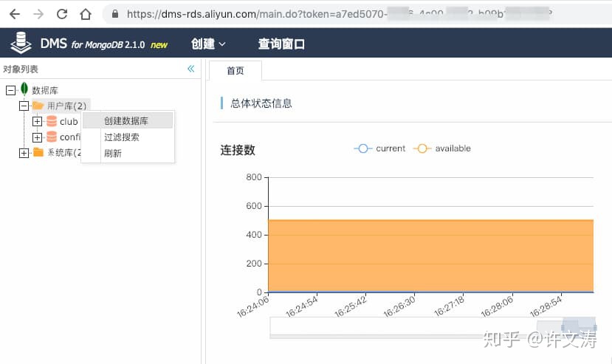The image size is (612, 364).
Task: Open the 查询窗口 menu item
Action: click(281, 44)
